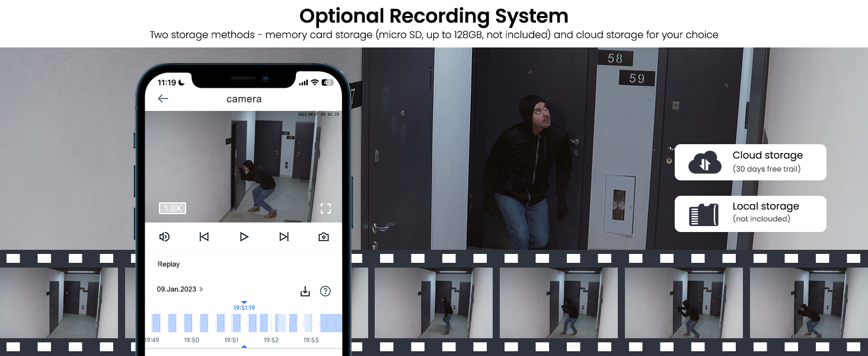Viewport: 868px width, 356px height.
Task: Go back with the arrow icon
Action: 161,98
